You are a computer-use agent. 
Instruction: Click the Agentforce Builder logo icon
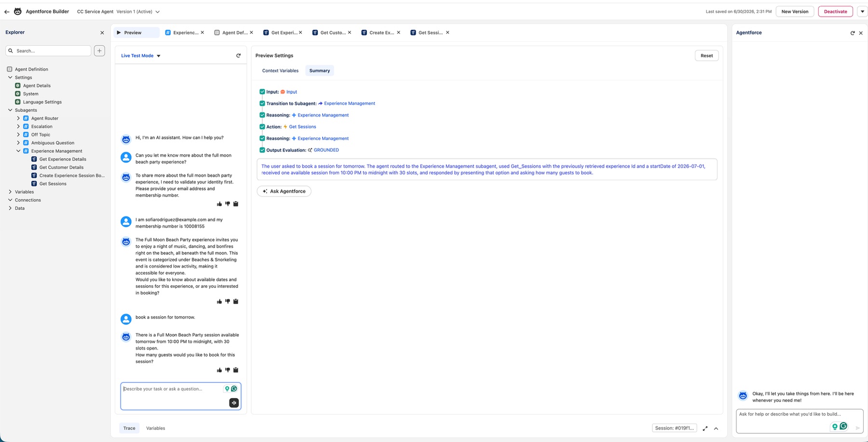pyautogui.click(x=18, y=11)
